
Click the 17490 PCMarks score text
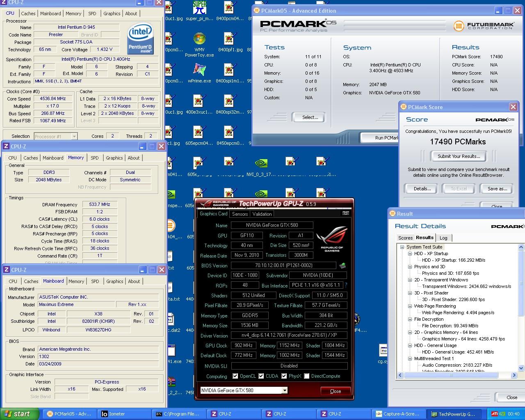[458, 142]
